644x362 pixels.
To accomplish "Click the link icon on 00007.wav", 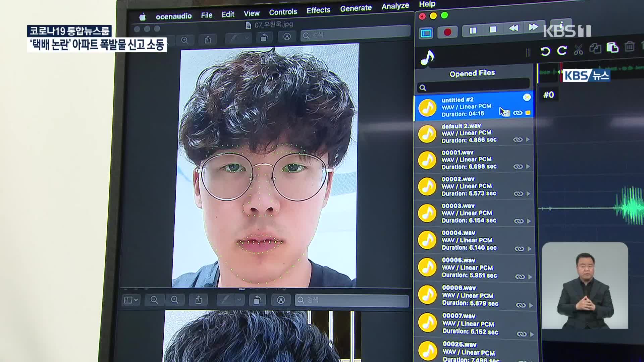I will [522, 334].
